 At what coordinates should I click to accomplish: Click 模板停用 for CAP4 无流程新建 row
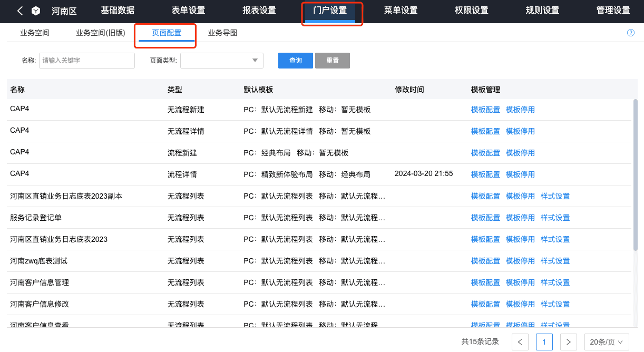(x=520, y=110)
